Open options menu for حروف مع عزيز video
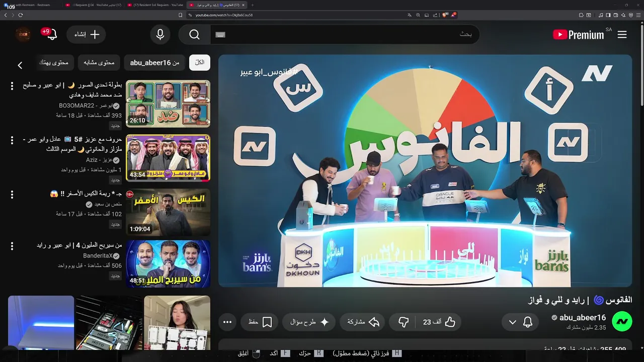This screenshot has width=644, height=362. [12, 140]
